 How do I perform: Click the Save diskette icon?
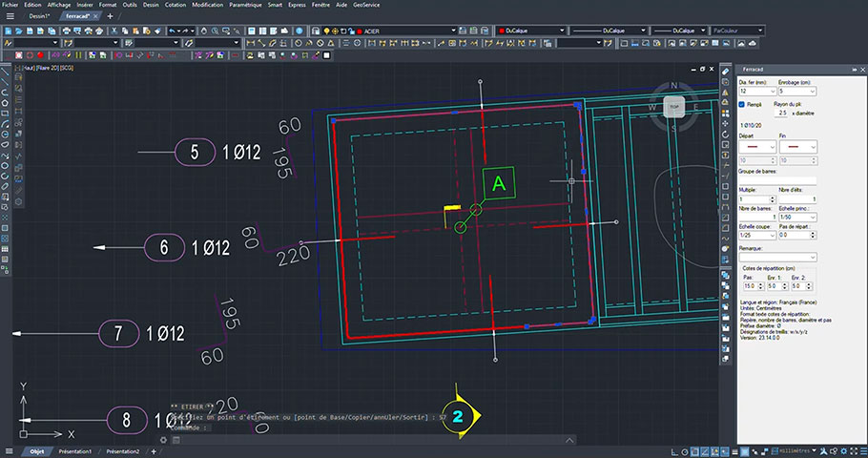click(30, 31)
